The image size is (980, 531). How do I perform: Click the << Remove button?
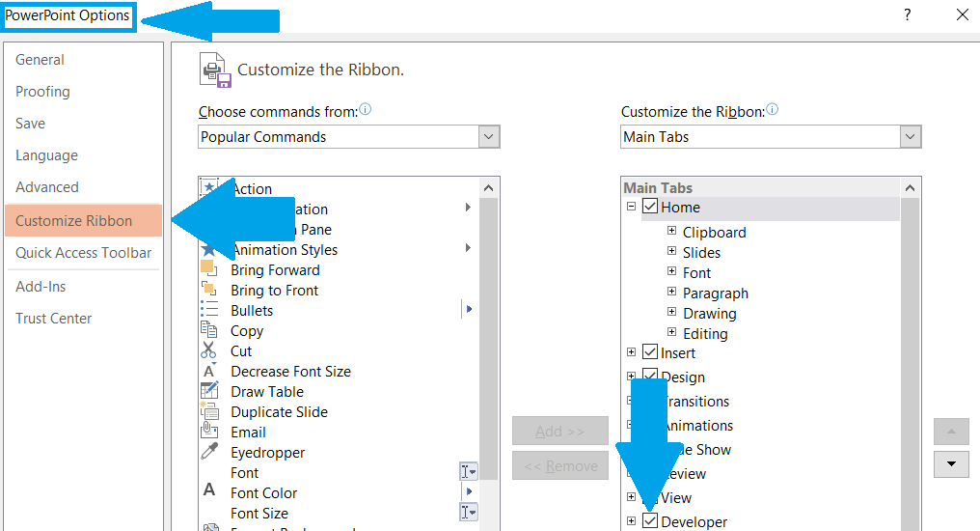click(x=560, y=466)
